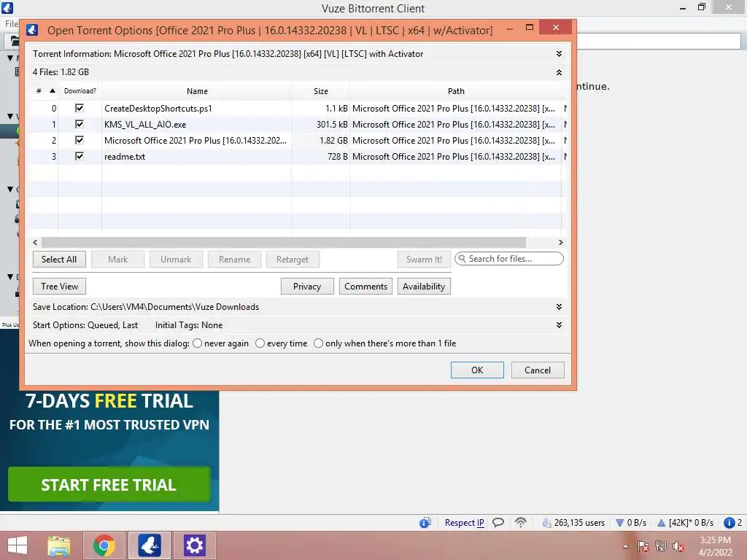Open the Privacy options
The width and height of the screenshot is (747, 560).
click(307, 286)
